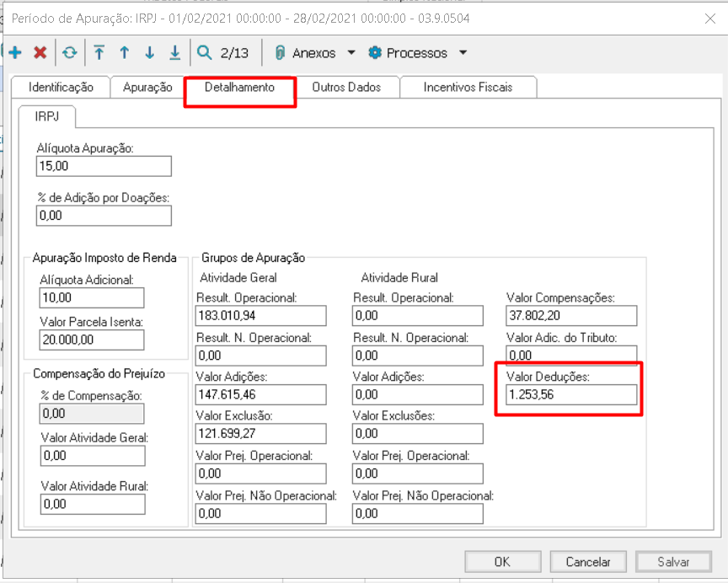728x583 pixels.
Task: Delete the record with the red X icon
Action: point(40,52)
